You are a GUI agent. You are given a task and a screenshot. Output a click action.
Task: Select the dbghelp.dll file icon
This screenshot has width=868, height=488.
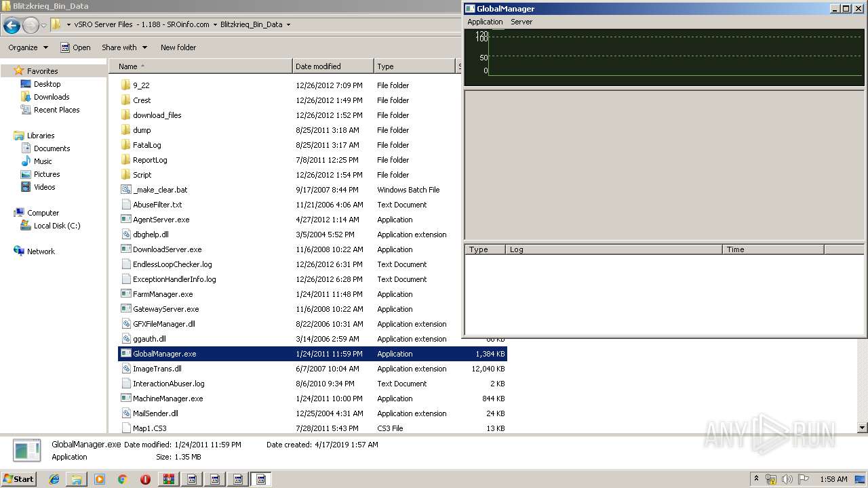[125, 235]
